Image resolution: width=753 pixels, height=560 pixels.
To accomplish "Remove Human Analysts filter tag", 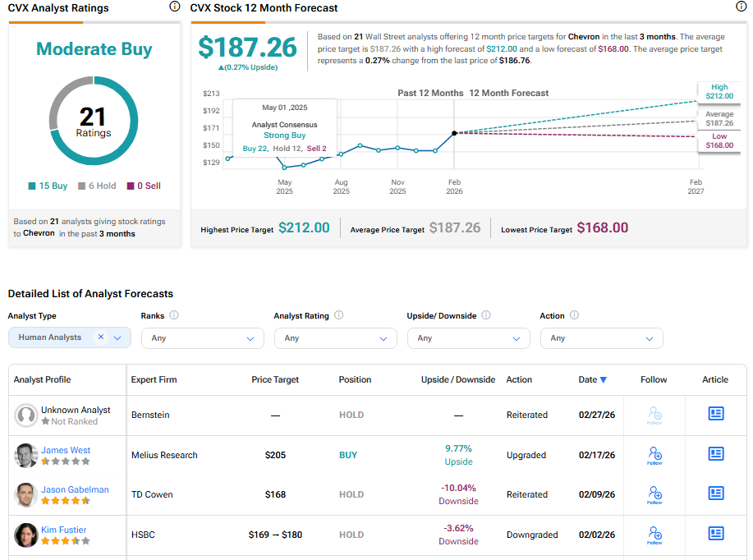I will 101,337.
